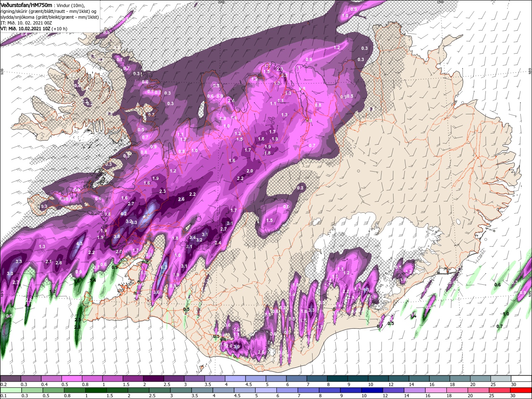Viewport: 532px width, 399px height.
Task: Click the 3.8 precipitation value on the map
Action: click(117, 236)
